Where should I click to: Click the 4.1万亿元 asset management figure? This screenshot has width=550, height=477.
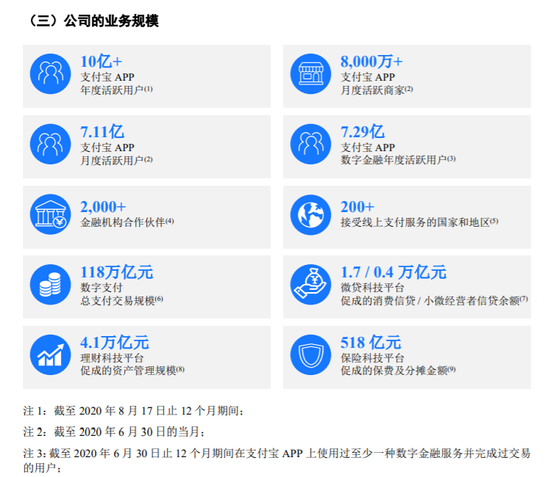tap(114, 343)
